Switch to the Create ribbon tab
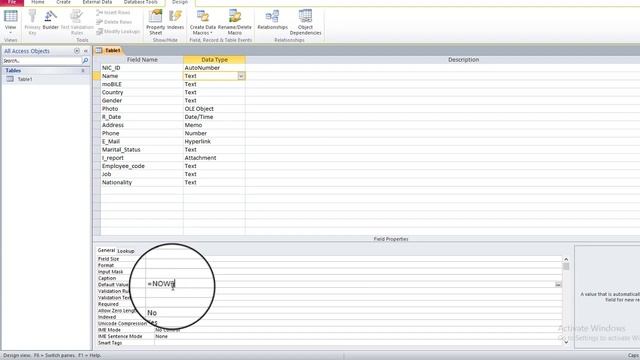The image size is (640, 360). (63, 2)
